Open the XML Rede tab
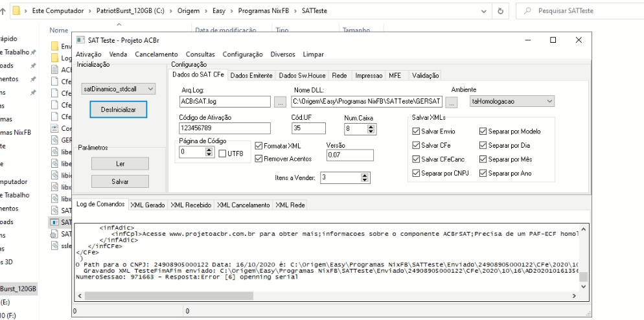This screenshot has width=644, height=320. [x=290, y=205]
